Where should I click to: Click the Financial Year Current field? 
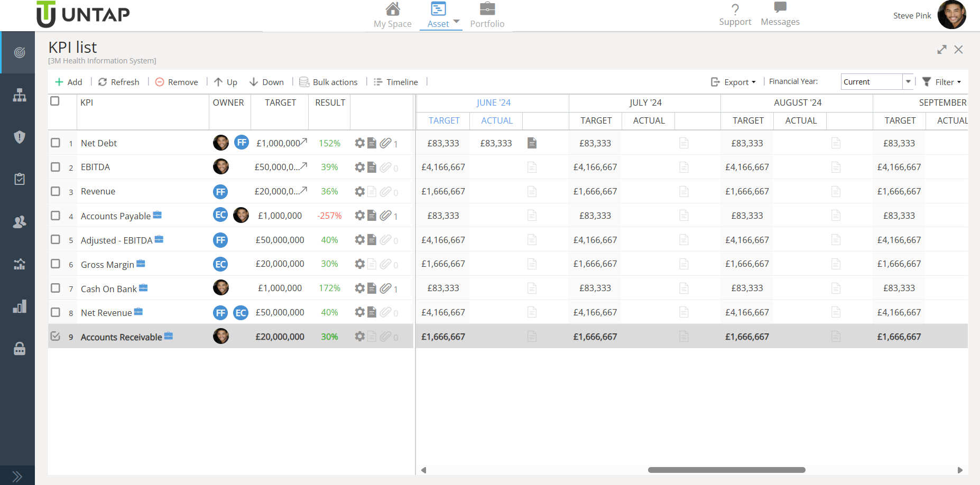[872, 81]
